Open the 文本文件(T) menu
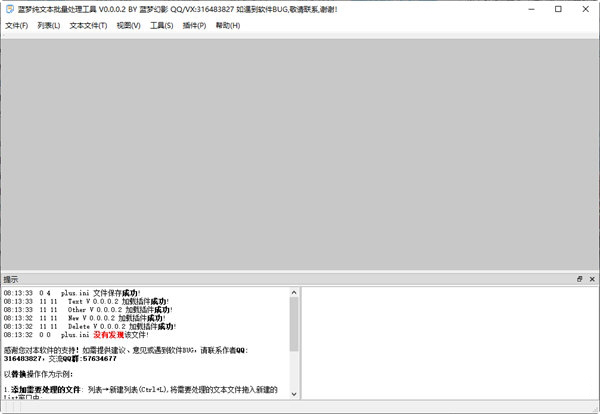Screen dimensions: 600x414 pyautogui.click(x=88, y=26)
